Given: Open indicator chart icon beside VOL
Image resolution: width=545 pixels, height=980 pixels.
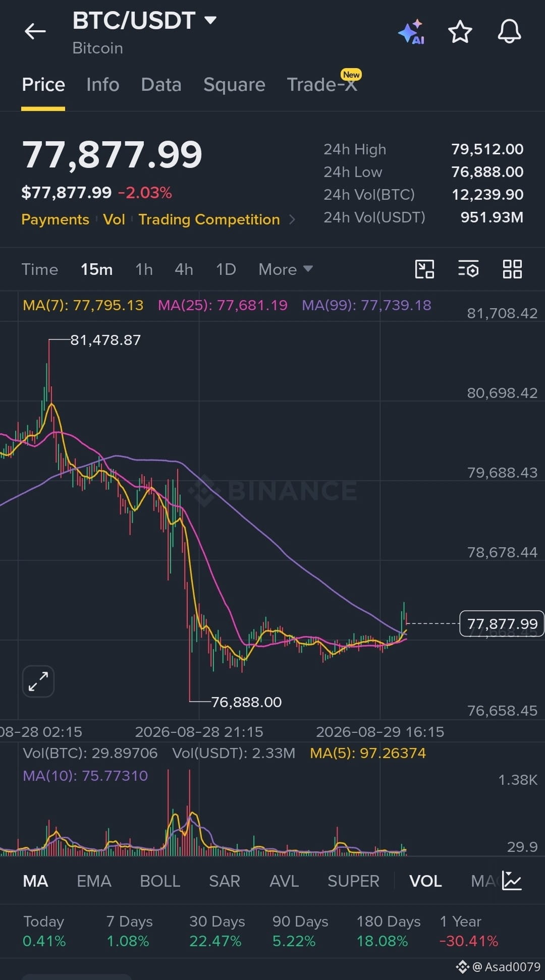Looking at the screenshot, I should coord(512,881).
